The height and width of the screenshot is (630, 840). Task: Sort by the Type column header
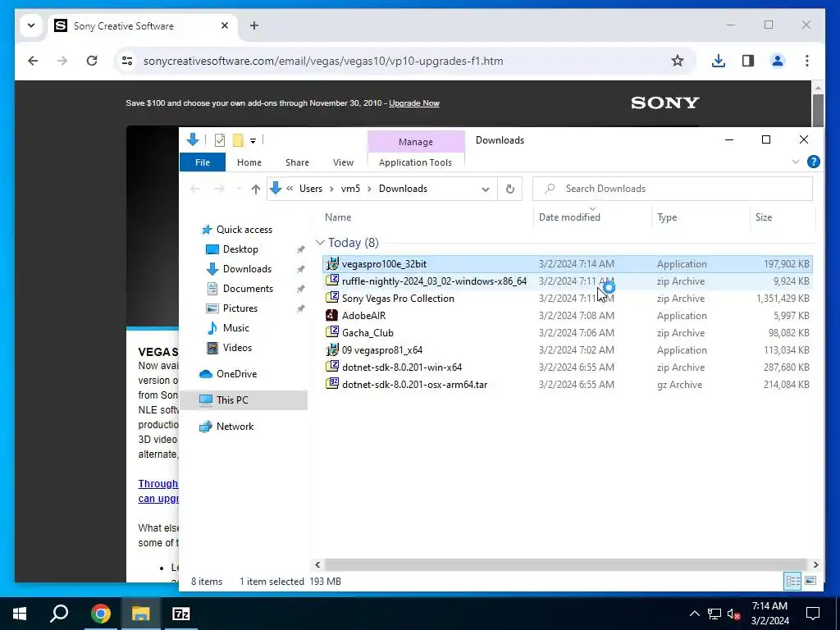701,217
